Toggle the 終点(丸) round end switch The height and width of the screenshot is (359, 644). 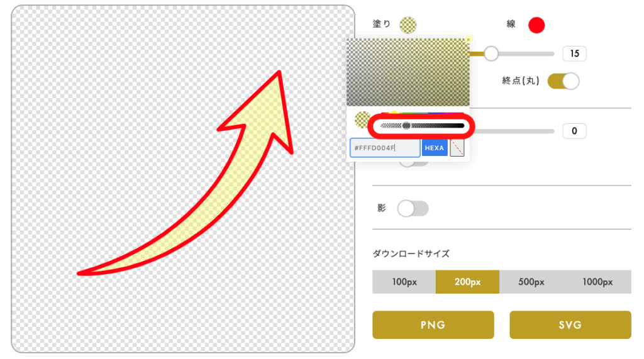coord(563,81)
